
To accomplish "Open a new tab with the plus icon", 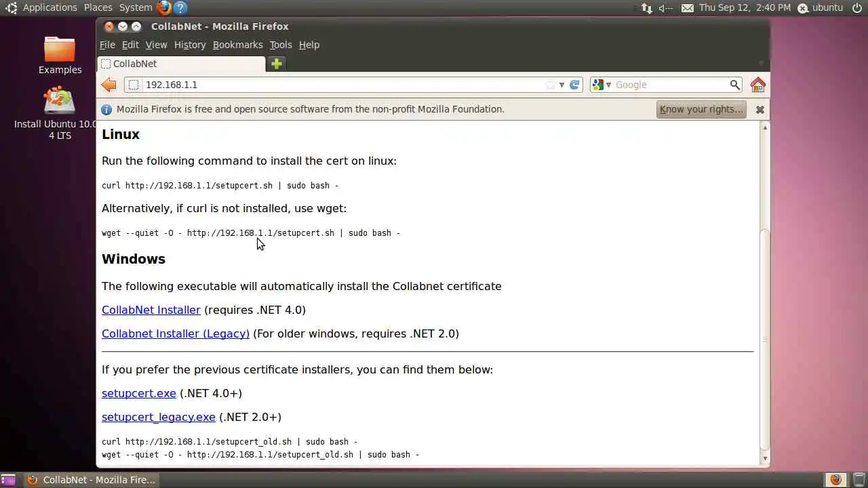I will pyautogui.click(x=277, y=64).
